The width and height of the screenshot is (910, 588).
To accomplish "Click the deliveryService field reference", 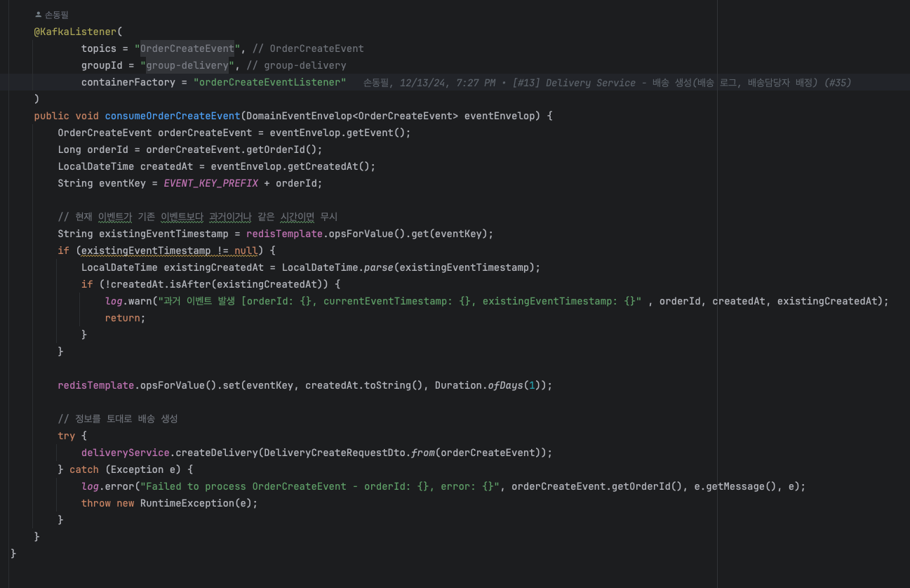I will point(126,453).
